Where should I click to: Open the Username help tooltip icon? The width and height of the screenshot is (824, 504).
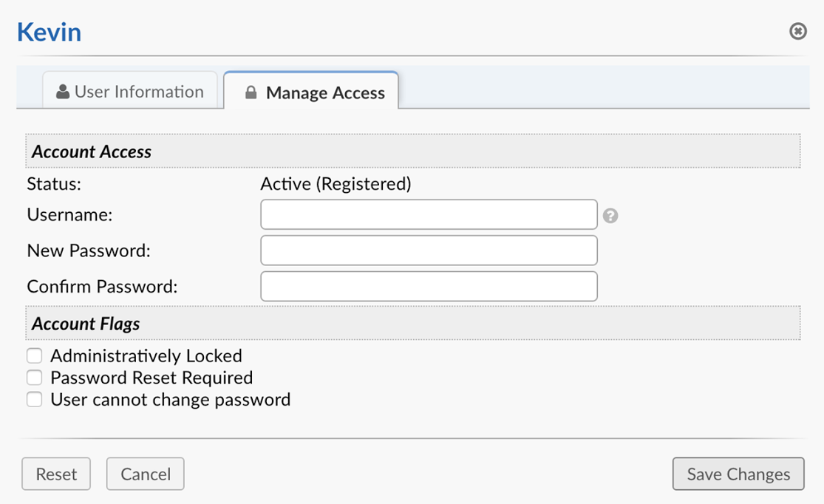(x=611, y=214)
